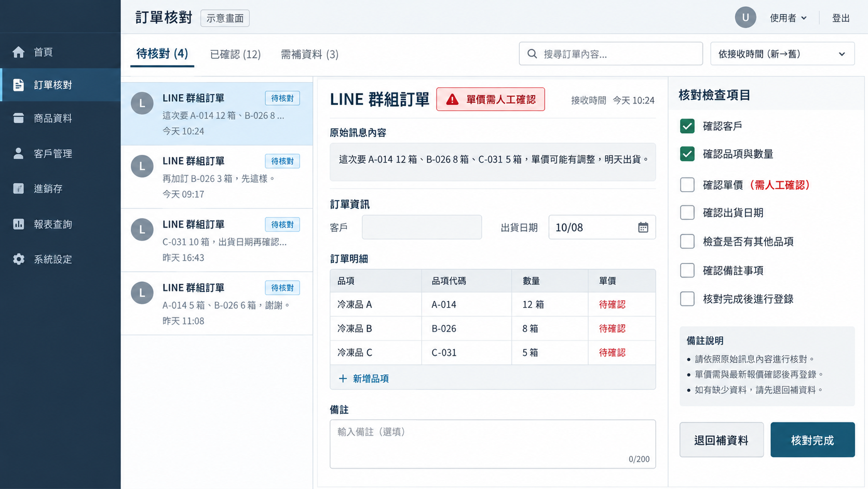868x489 pixels.
Task: Open 商品資料 in the sidebar menu
Action: pyautogui.click(x=60, y=118)
